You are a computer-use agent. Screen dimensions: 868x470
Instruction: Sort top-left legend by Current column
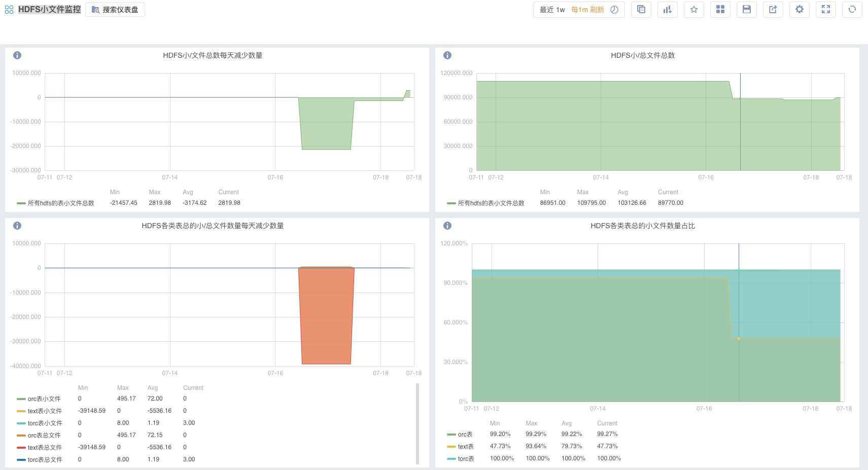click(228, 192)
